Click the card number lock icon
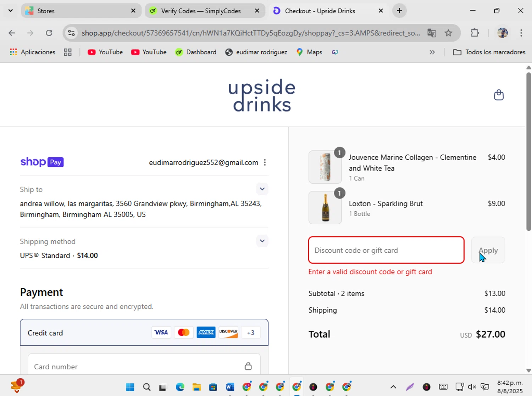Viewport: 532px width, 396px height. 248,366
